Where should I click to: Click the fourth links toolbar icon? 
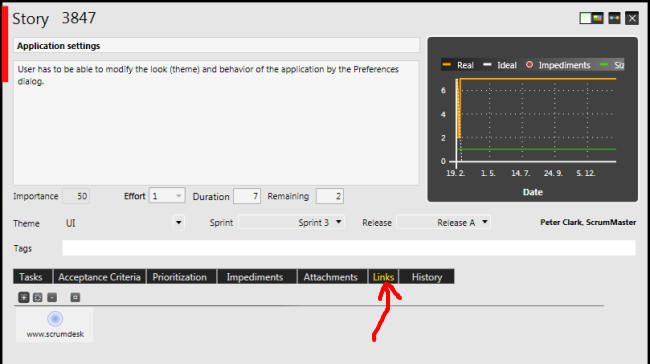[75, 297]
